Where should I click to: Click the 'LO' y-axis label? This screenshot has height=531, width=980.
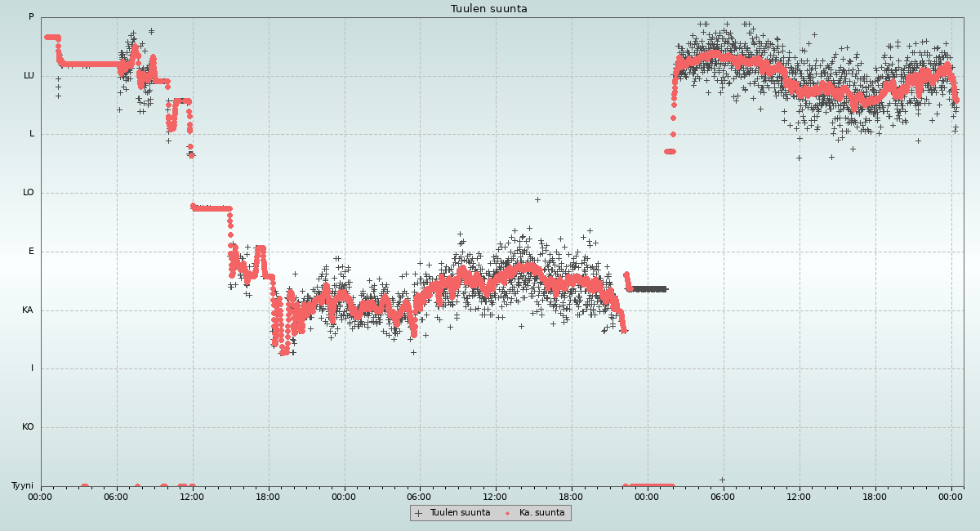pos(28,193)
